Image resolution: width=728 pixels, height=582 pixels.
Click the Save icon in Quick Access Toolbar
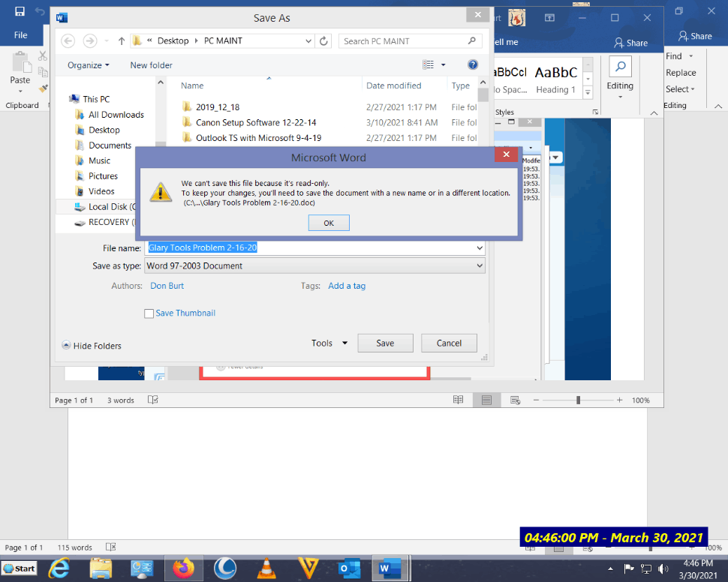click(x=20, y=11)
